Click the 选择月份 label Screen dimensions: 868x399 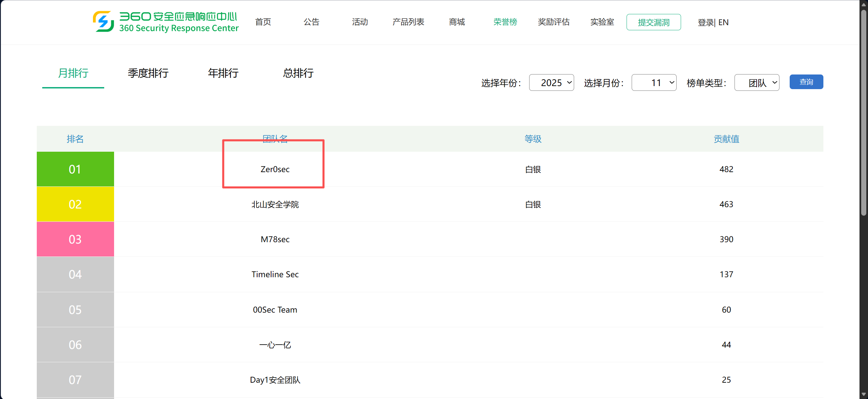click(604, 83)
